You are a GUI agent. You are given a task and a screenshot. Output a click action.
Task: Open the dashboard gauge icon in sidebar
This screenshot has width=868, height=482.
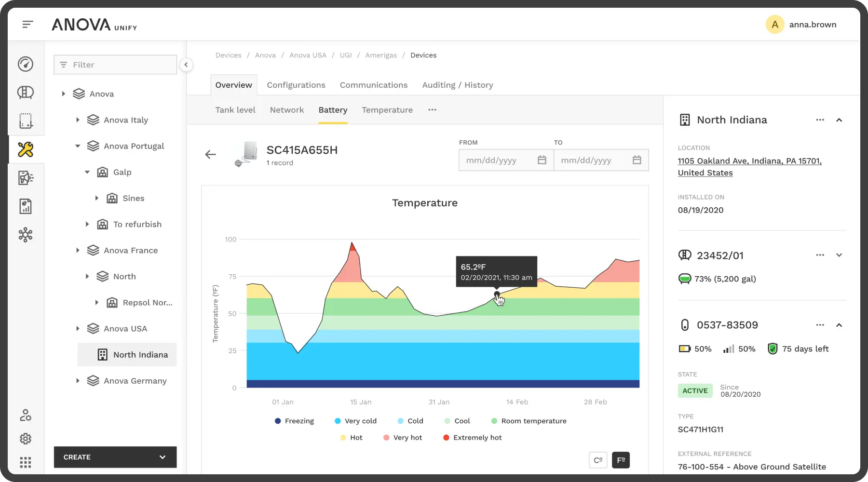[x=26, y=64]
